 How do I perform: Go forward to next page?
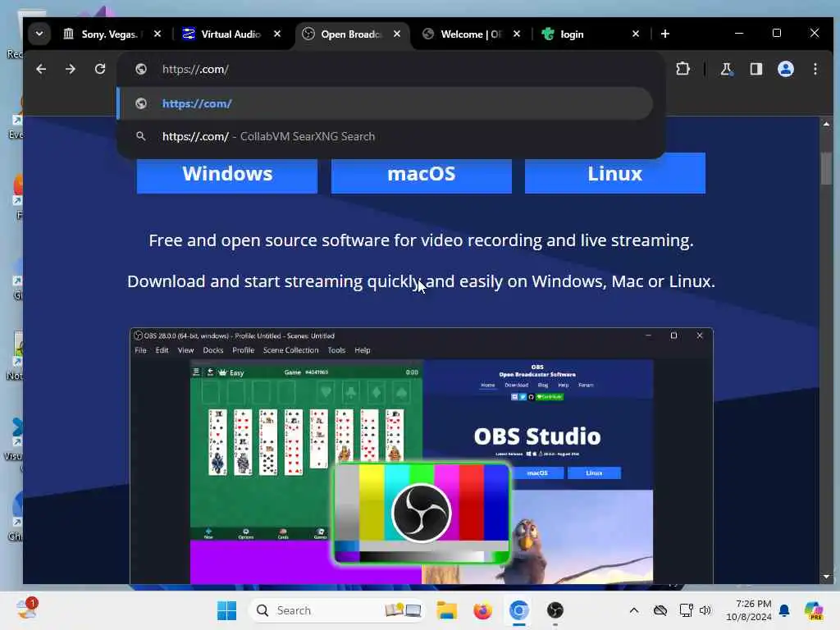click(71, 69)
